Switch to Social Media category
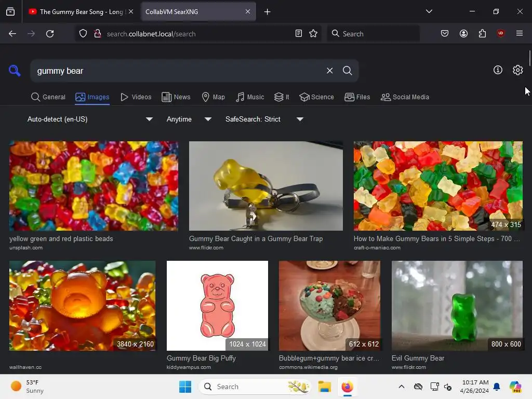The image size is (532, 399). [x=405, y=97]
